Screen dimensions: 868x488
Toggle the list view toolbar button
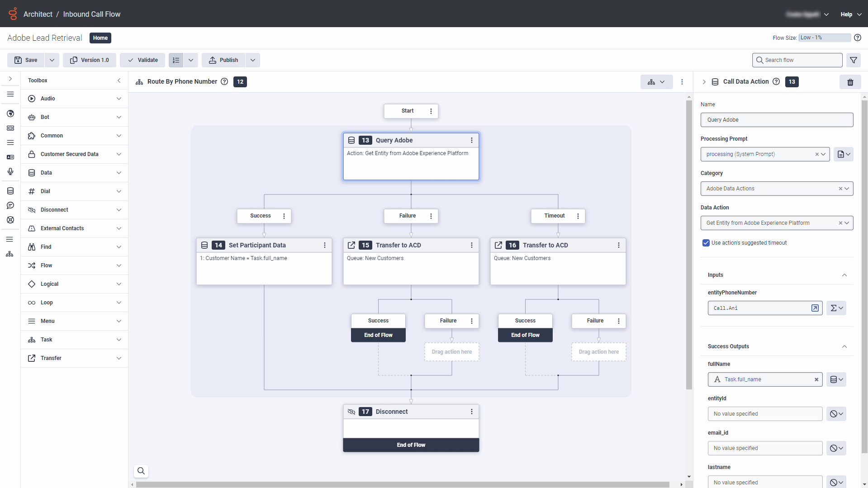[x=176, y=60]
